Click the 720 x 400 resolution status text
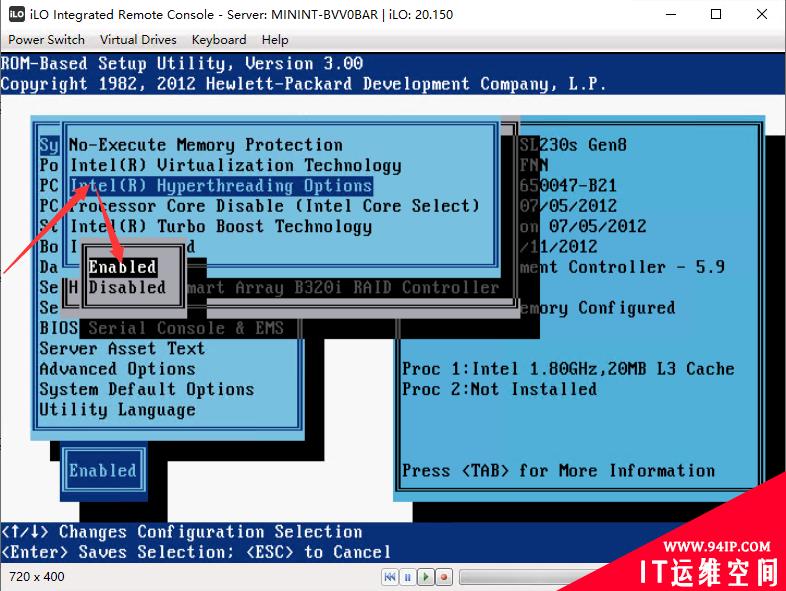Image resolution: width=786 pixels, height=591 pixels. [x=37, y=576]
